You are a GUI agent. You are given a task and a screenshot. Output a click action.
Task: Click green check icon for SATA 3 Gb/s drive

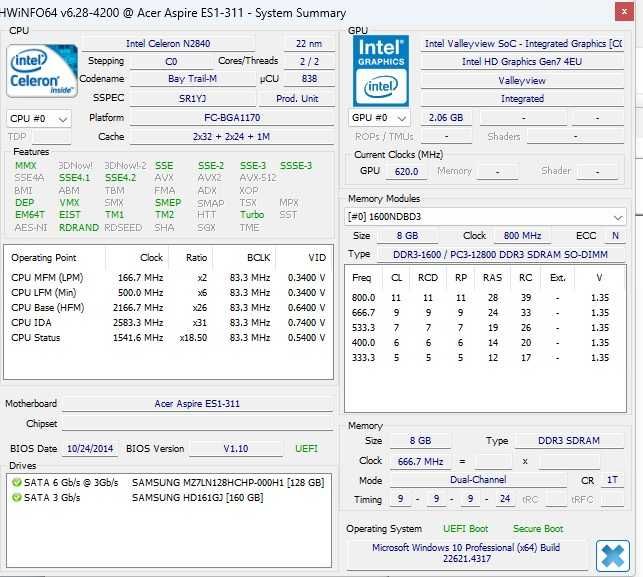coord(16,498)
